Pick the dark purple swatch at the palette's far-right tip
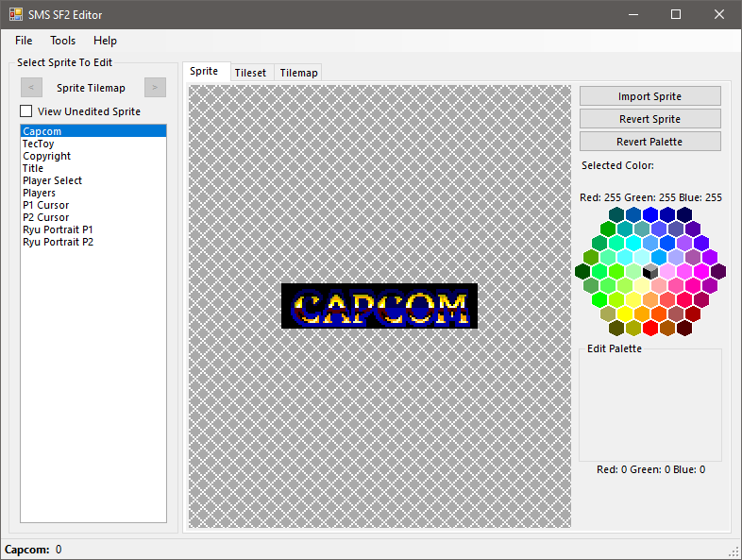 (x=718, y=271)
